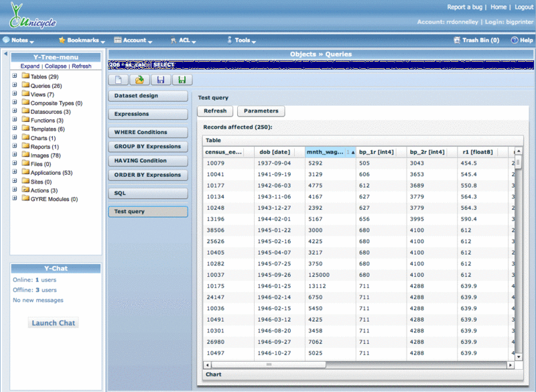Click the Help question mark icon
The height and width of the screenshot is (392, 536).
513,40
